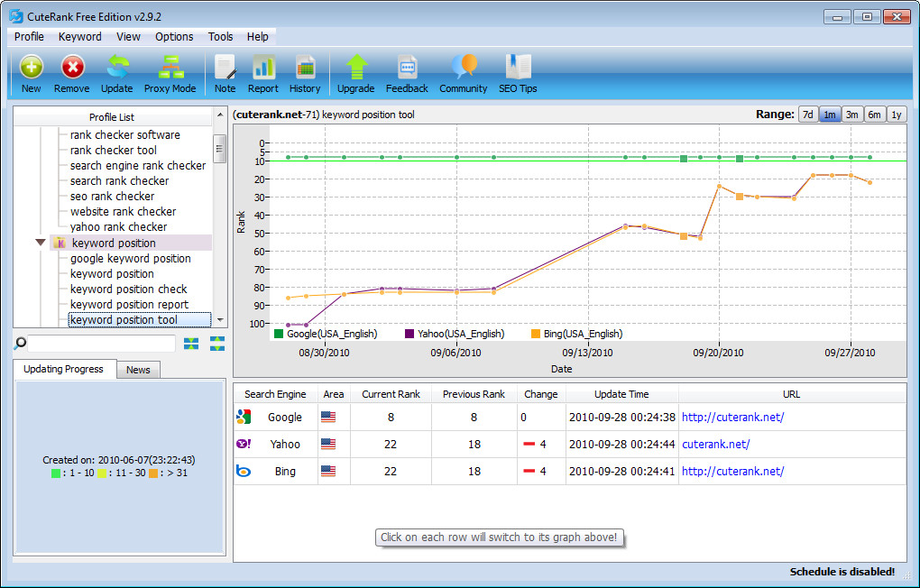Click the yellow 11 - 30 rank color swatch
This screenshot has height=588, width=920.
102,473
